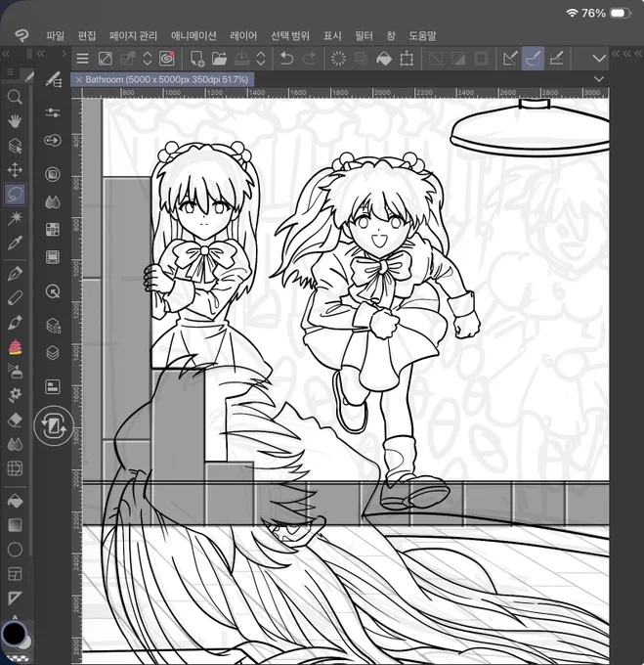Open the Layers stack palette
Viewport: 644px width, 665px height.
pyautogui.click(x=53, y=353)
